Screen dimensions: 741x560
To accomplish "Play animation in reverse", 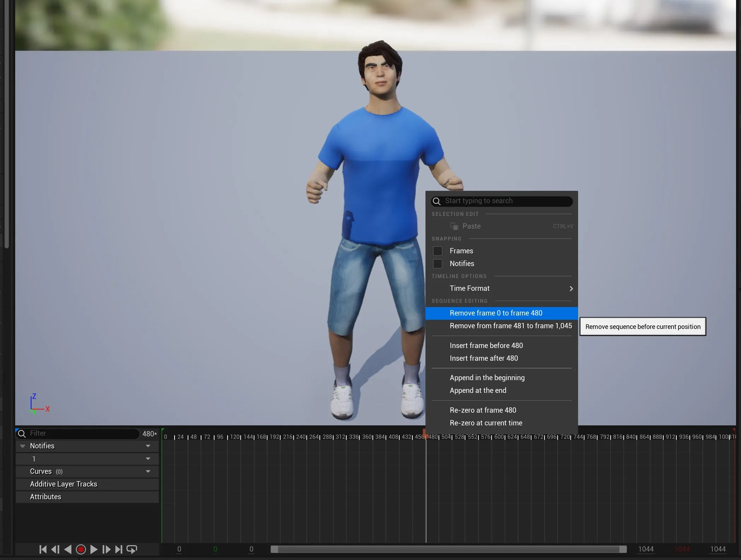I will tap(68, 549).
